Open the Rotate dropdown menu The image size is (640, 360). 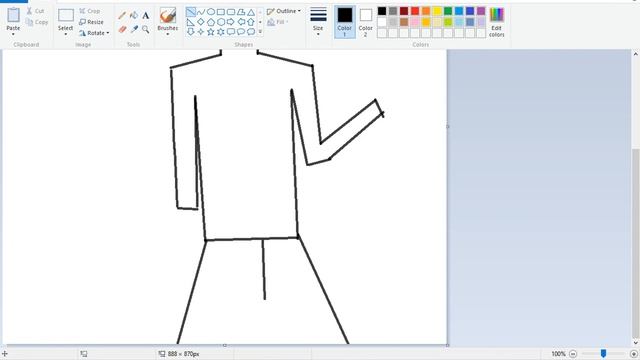click(x=94, y=33)
